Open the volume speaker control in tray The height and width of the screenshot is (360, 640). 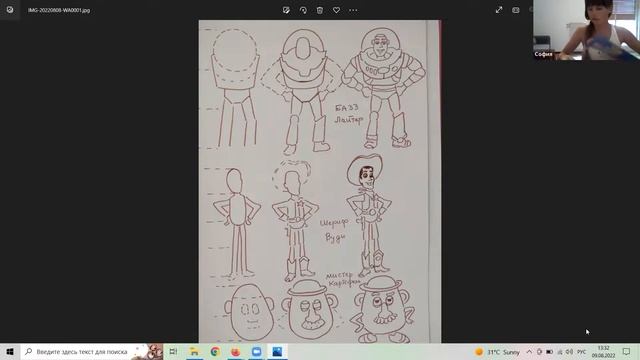pyautogui.click(x=569, y=351)
